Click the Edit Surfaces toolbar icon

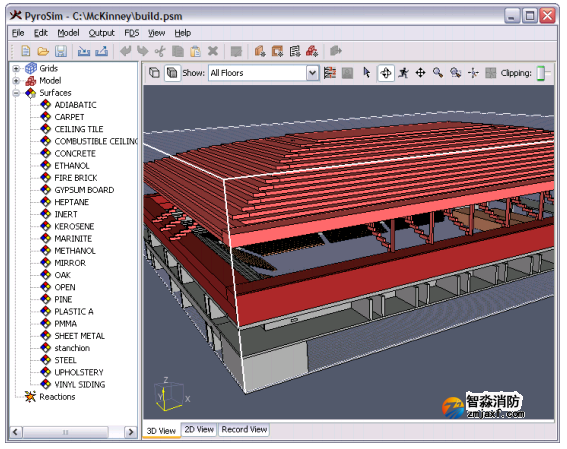[x=236, y=51]
